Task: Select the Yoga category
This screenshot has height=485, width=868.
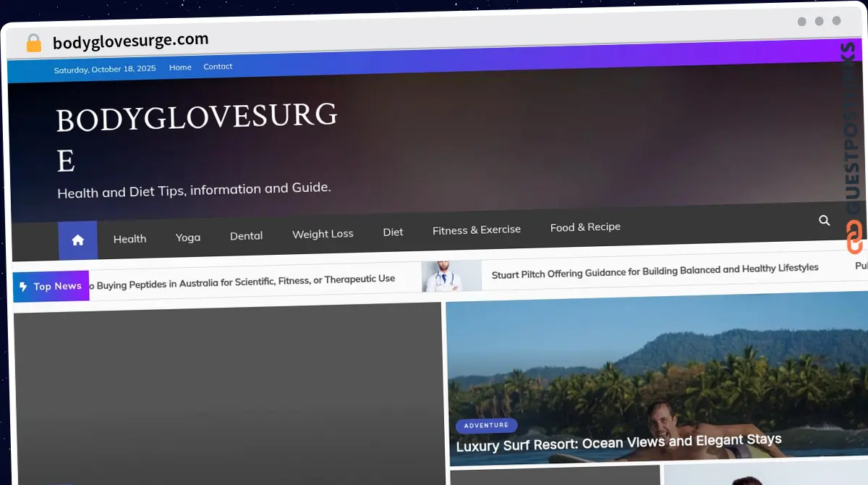Action: click(188, 237)
